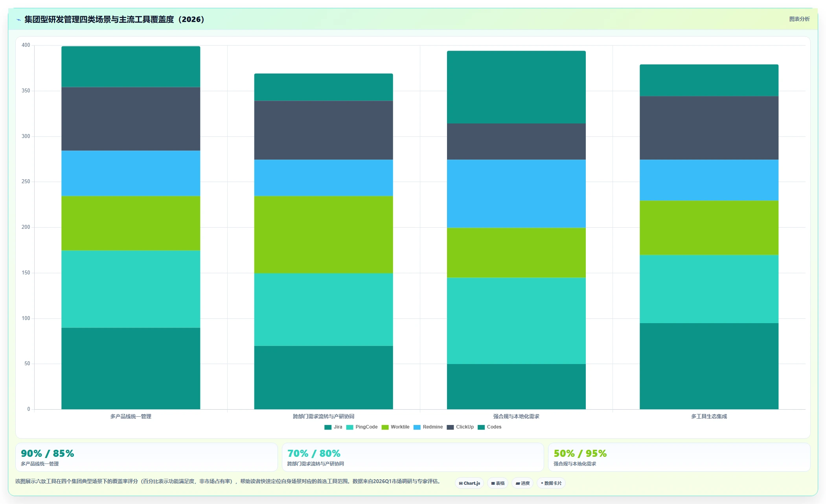Click the top Codes segment of the 强合规与本地化需求 bar
This screenshot has width=826, height=504.
coord(516,87)
